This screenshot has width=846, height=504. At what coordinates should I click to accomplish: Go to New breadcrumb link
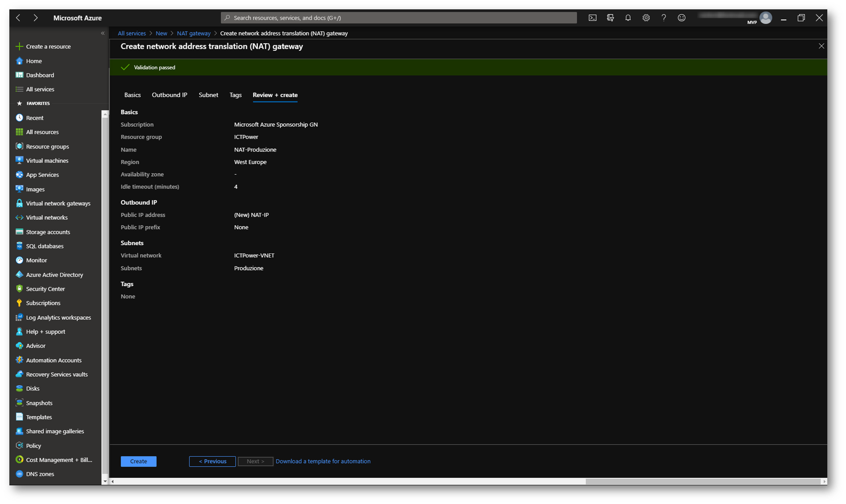pos(162,33)
